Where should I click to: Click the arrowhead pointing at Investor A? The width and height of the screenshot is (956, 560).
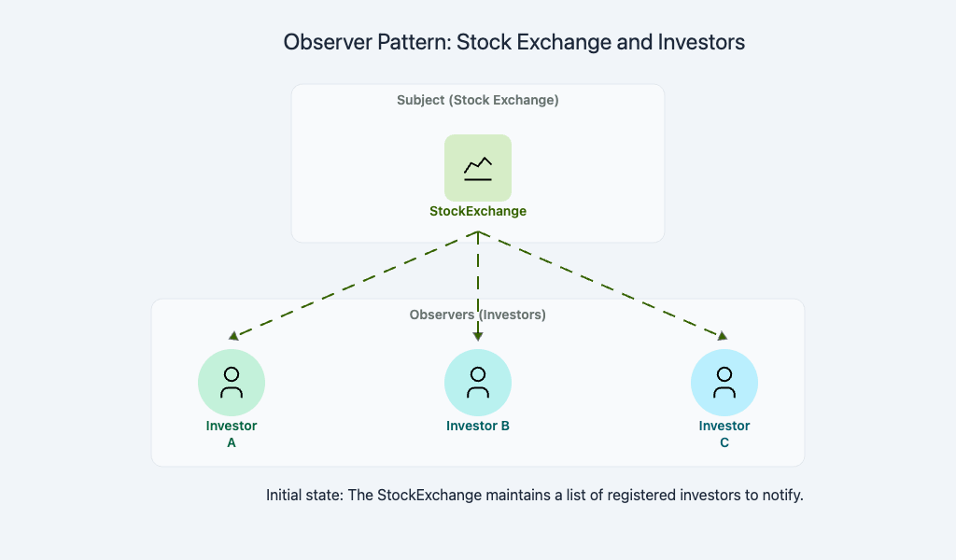[x=233, y=336]
